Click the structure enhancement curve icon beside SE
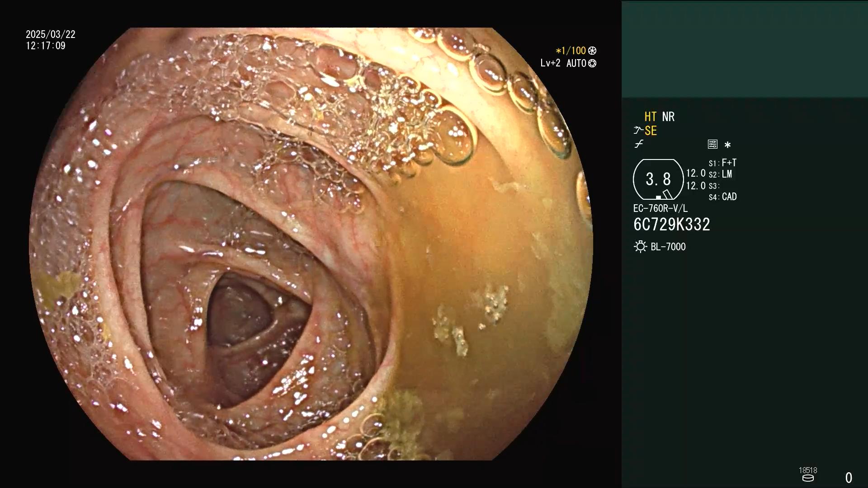 click(638, 131)
